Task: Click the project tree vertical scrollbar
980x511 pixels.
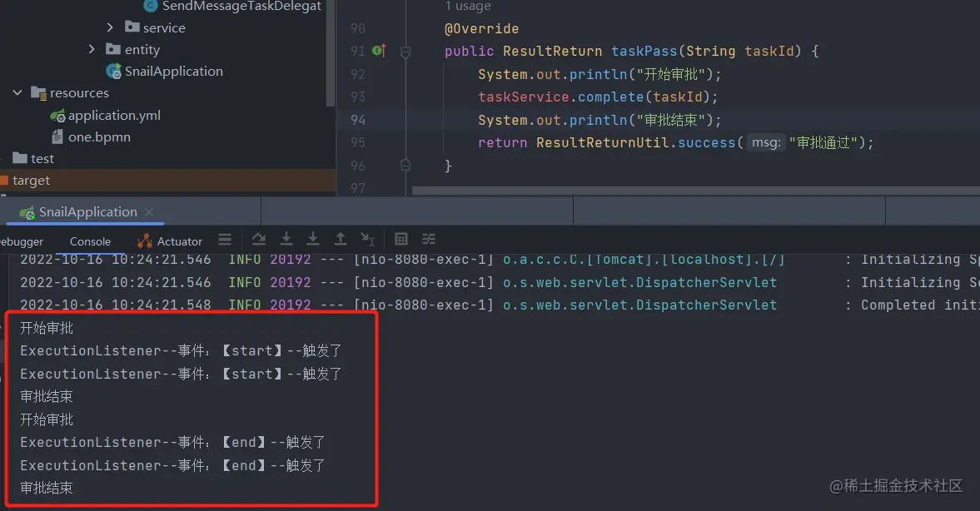Action: coord(331,53)
